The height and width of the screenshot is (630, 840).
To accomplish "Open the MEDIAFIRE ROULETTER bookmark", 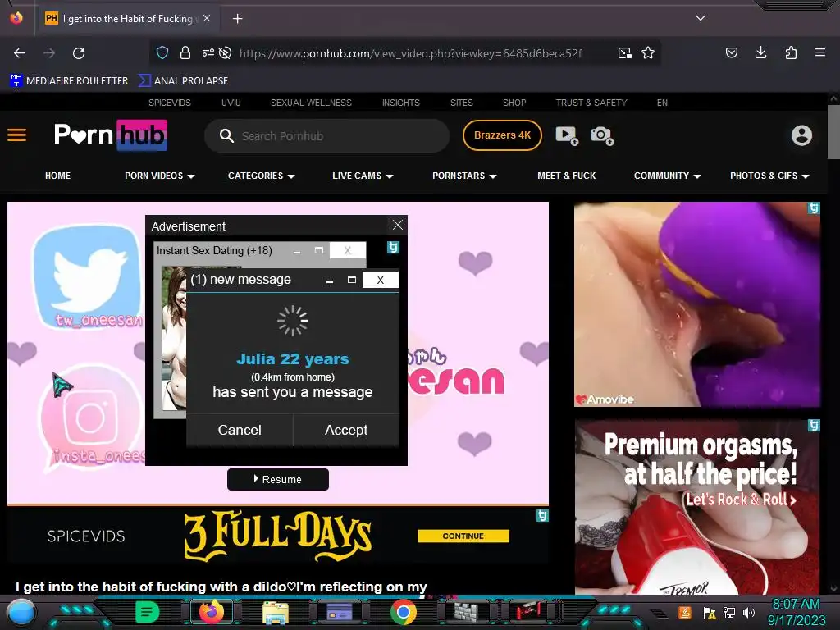I will pos(69,81).
